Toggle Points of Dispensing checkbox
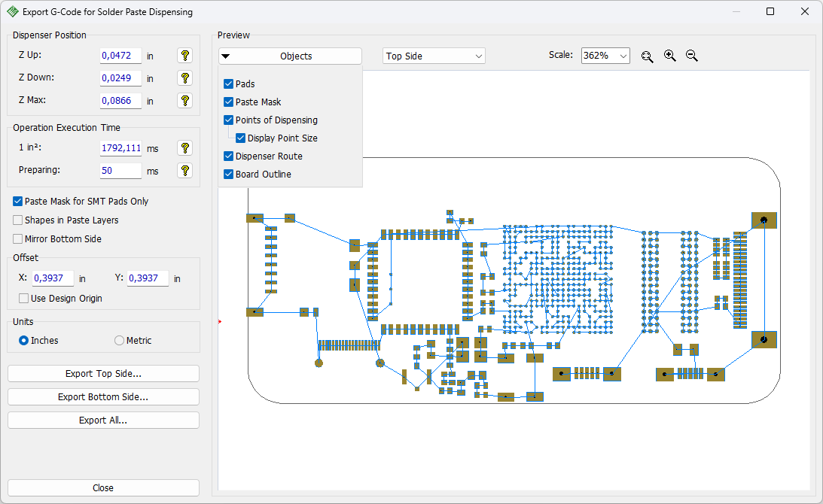 [x=228, y=120]
